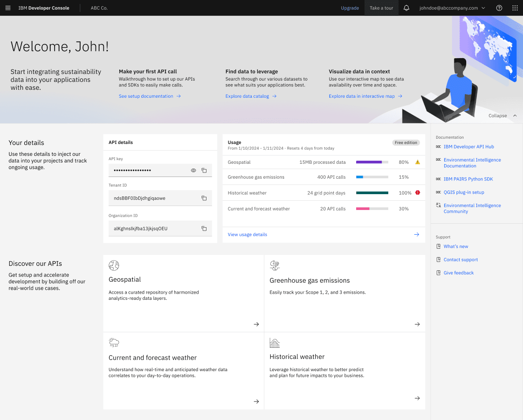Click the Greenhouse gas emissions card icon
This screenshot has height=420, width=523.
(275, 265)
